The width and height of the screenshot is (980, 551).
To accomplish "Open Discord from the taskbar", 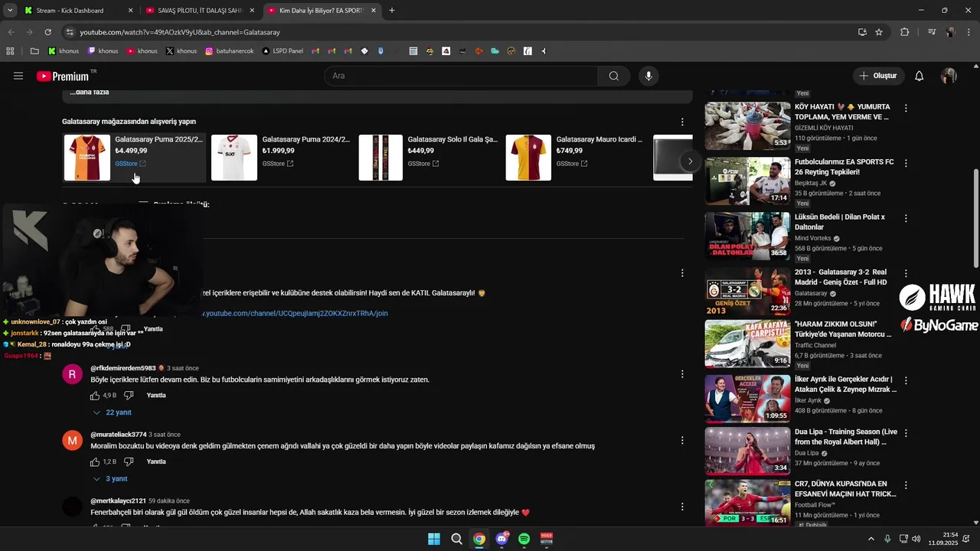I will point(501,539).
